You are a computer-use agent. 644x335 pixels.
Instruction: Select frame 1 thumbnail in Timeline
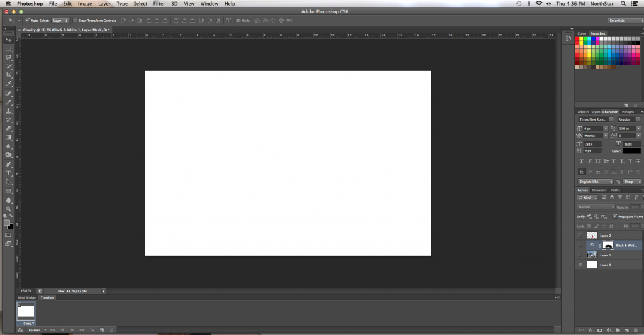pos(26,311)
